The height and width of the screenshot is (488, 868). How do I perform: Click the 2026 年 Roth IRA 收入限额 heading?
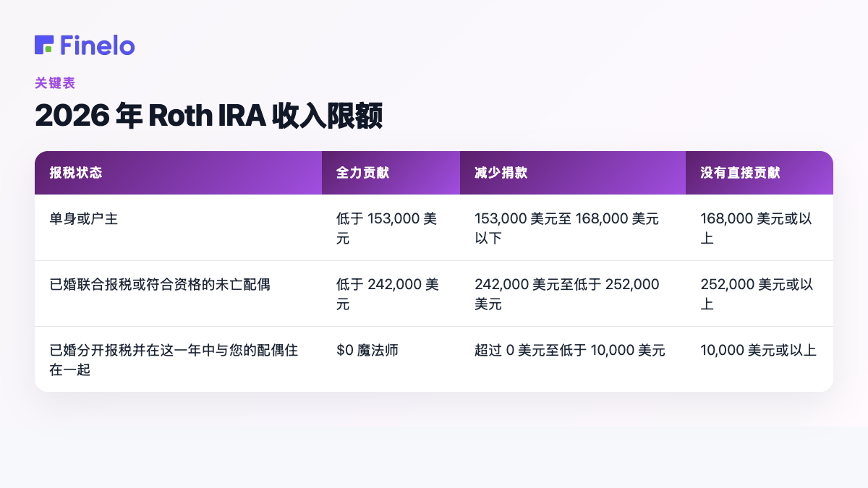click(x=208, y=116)
